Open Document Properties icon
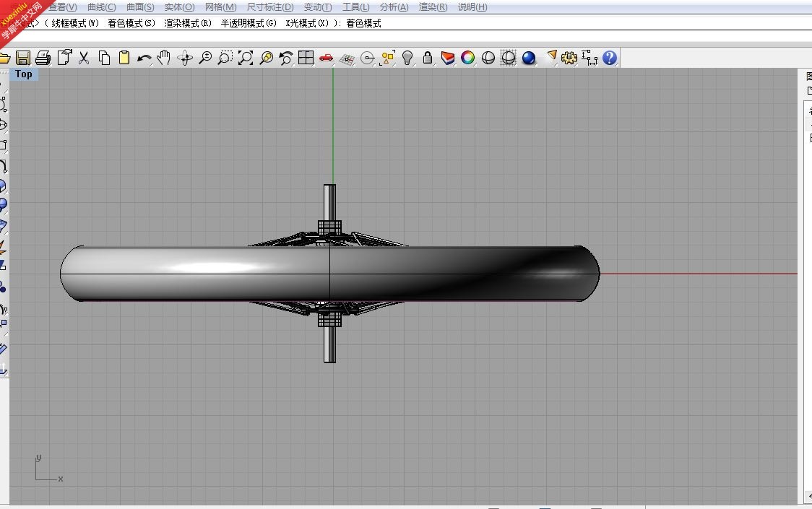812x509 pixels. point(64,58)
